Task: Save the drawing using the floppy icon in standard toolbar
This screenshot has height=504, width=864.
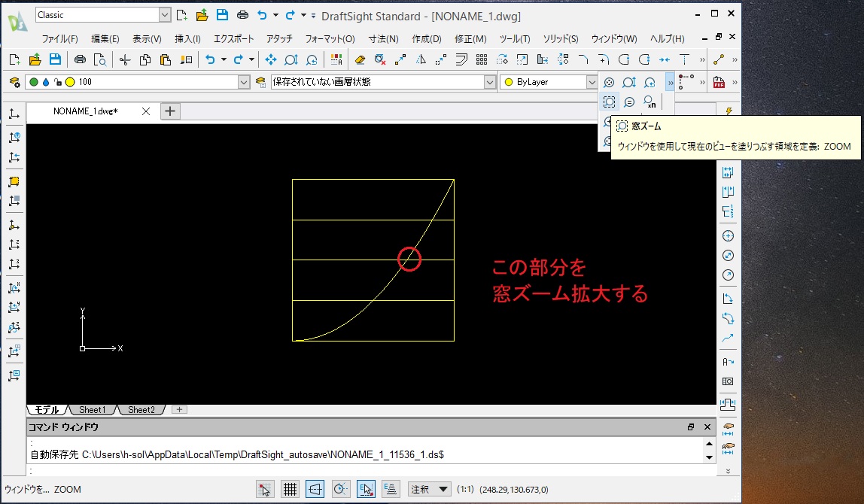Action: [x=55, y=59]
